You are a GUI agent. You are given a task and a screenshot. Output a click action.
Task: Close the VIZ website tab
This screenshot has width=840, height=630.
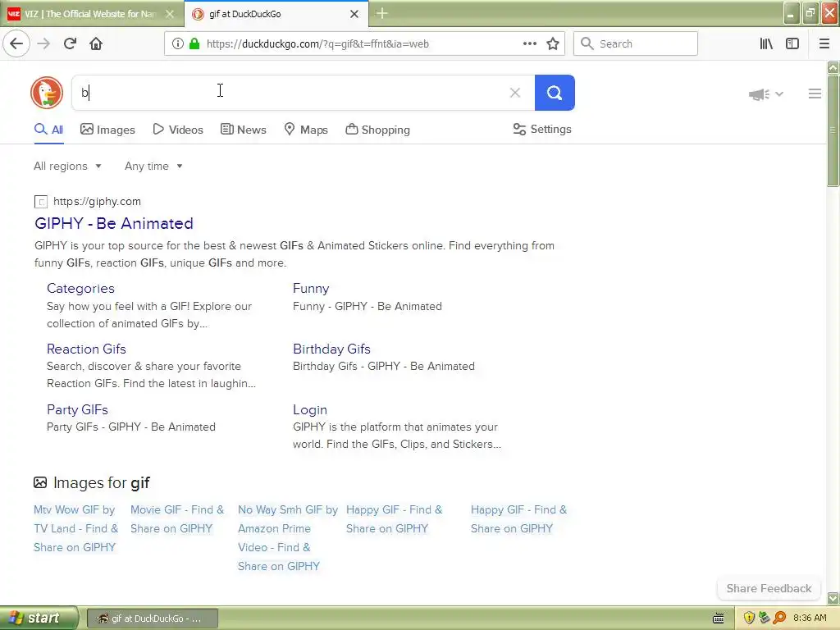(x=170, y=14)
